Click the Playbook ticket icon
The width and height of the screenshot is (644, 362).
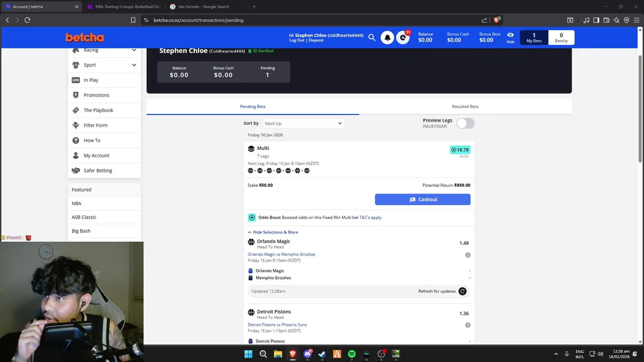click(75, 110)
